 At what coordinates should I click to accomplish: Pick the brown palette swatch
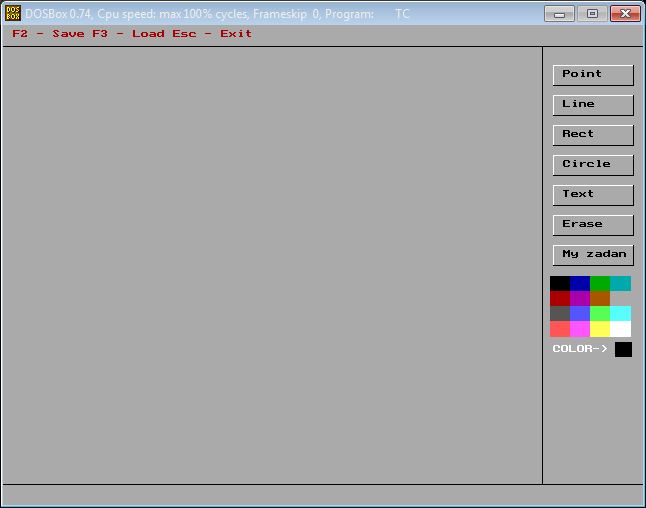coord(600,299)
